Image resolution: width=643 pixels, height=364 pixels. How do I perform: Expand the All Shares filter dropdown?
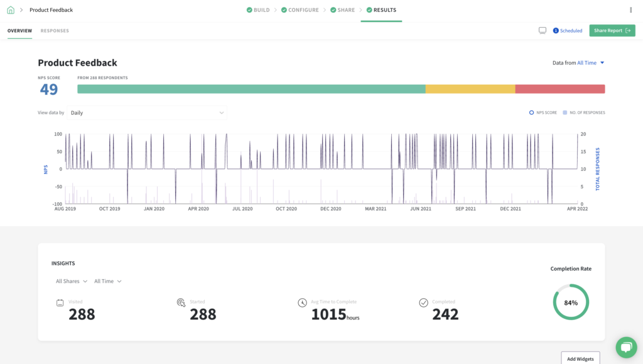click(70, 281)
